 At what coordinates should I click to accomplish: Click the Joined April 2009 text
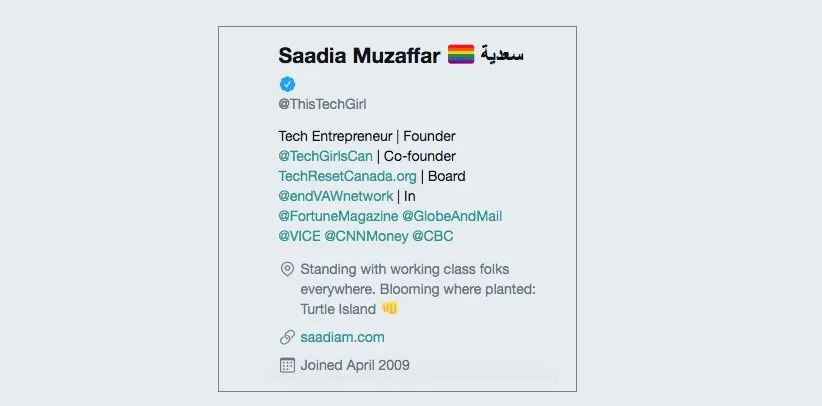click(355, 365)
